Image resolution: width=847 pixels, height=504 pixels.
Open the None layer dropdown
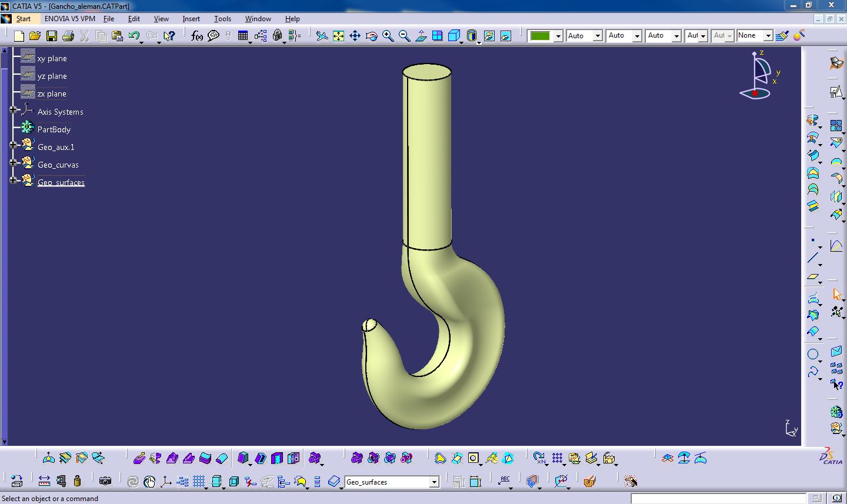[x=768, y=36]
